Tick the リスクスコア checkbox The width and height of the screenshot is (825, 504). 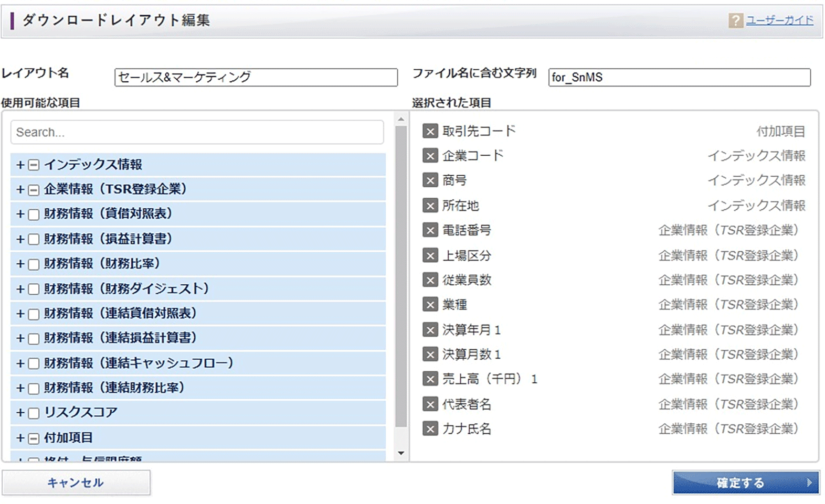34,413
